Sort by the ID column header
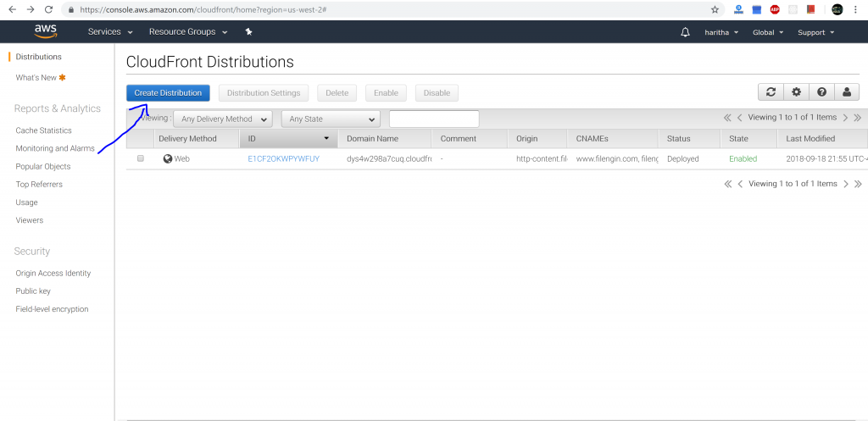Viewport: 868px width, 421px height. click(x=288, y=138)
